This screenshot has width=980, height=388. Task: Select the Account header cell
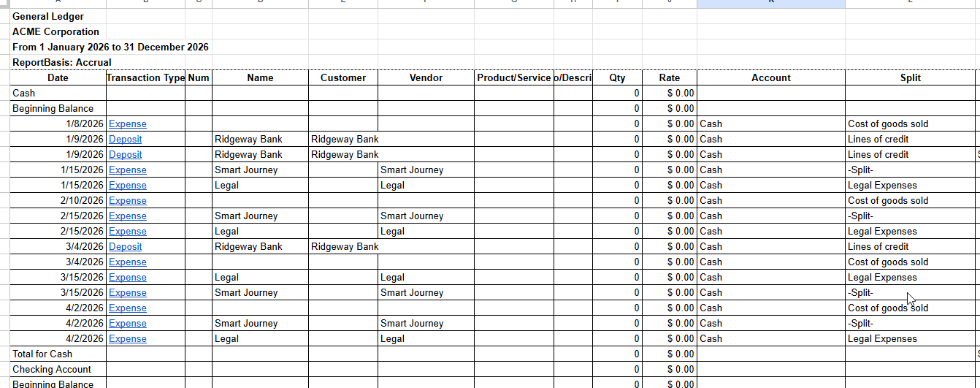(771, 77)
